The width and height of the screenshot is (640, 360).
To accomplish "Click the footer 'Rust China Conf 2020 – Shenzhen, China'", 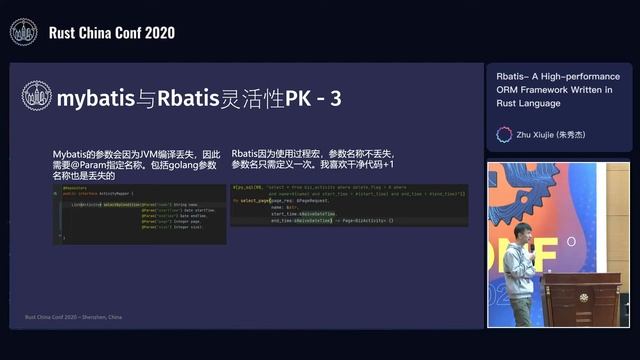I will 73,317.
